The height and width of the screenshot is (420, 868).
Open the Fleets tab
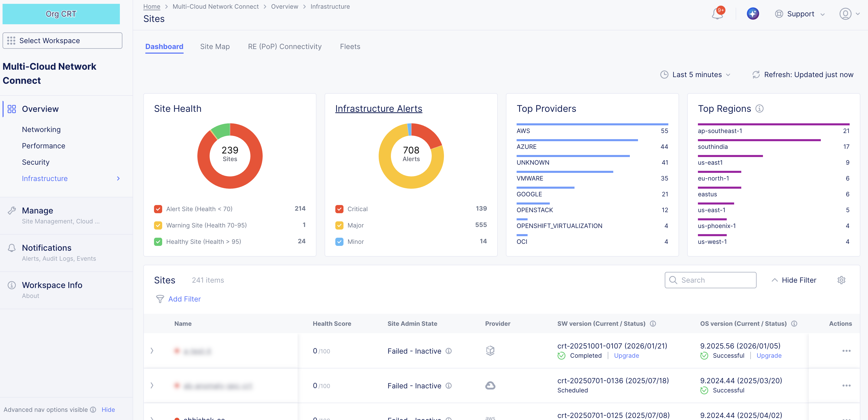click(350, 46)
